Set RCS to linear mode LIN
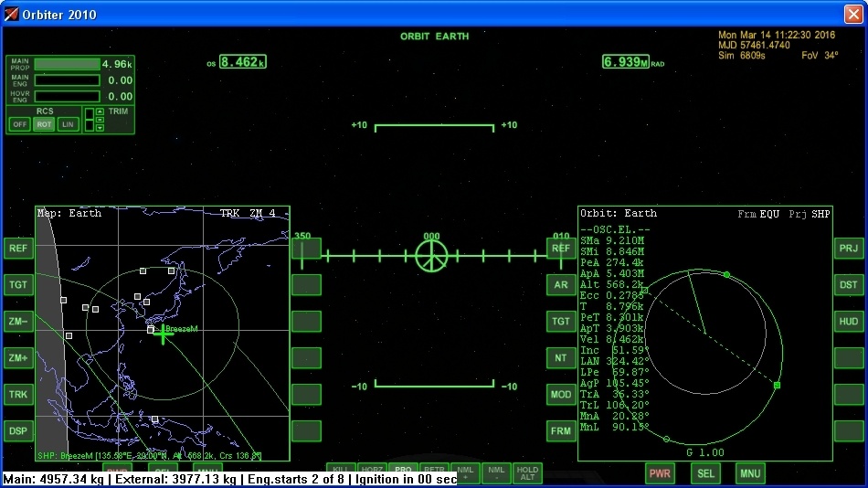The image size is (868, 488). click(68, 124)
